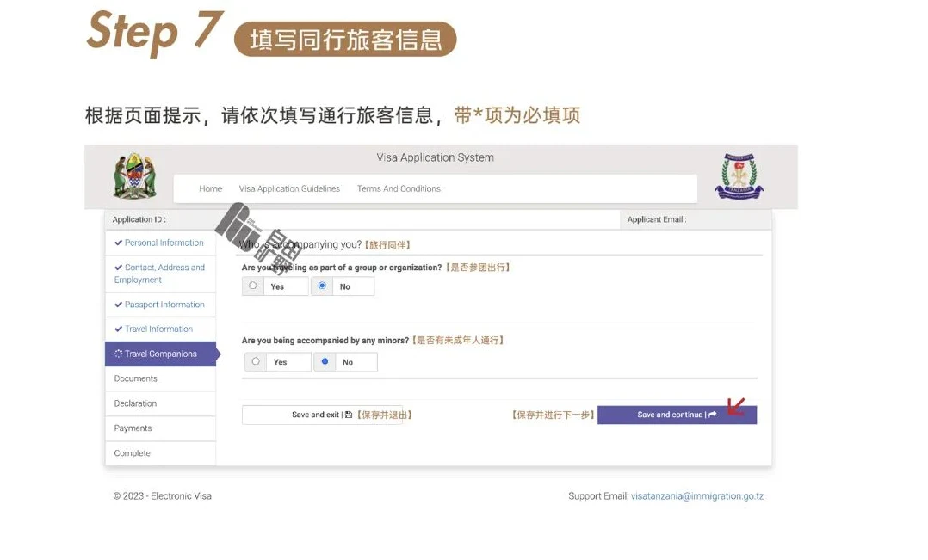Open the Declaration step
Screen dimensions: 928x560
(x=160, y=403)
